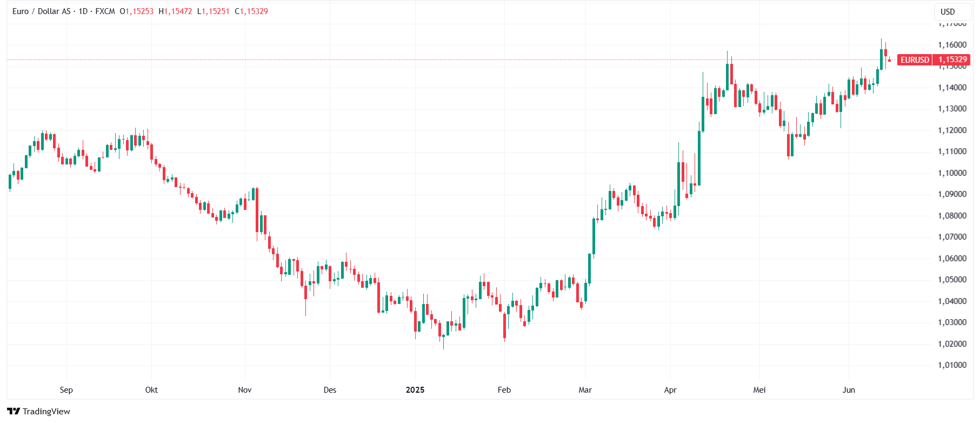Select the Apr marker on time axis

[x=670, y=390]
